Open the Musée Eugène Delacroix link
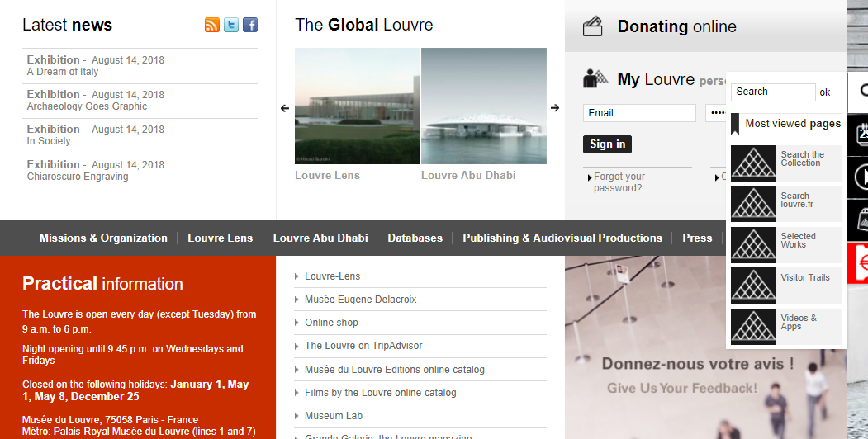Viewport: 868px width, 439px height. [x=360, y=300]
